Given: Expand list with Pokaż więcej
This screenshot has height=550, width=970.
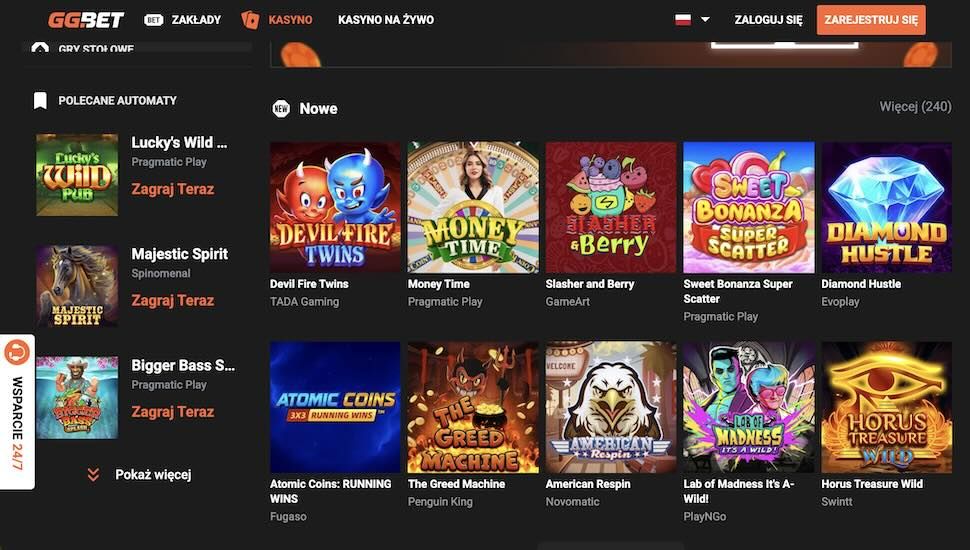Looking at the screenshot, I should [153, 475].
